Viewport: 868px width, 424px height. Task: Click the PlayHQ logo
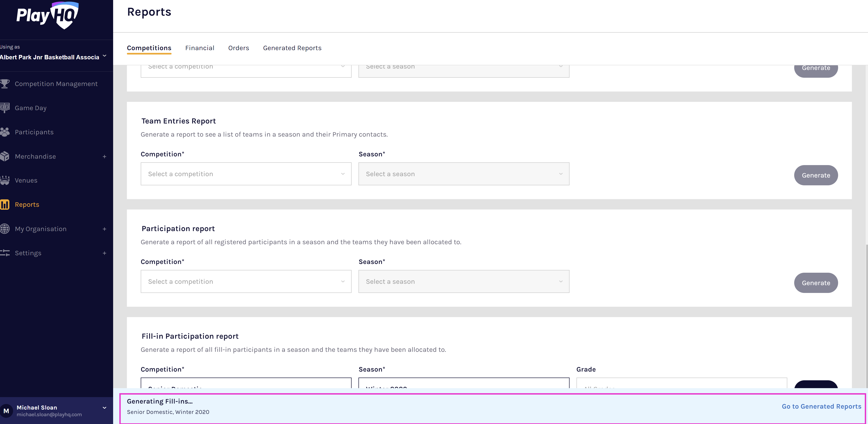[x=48, y=15]
